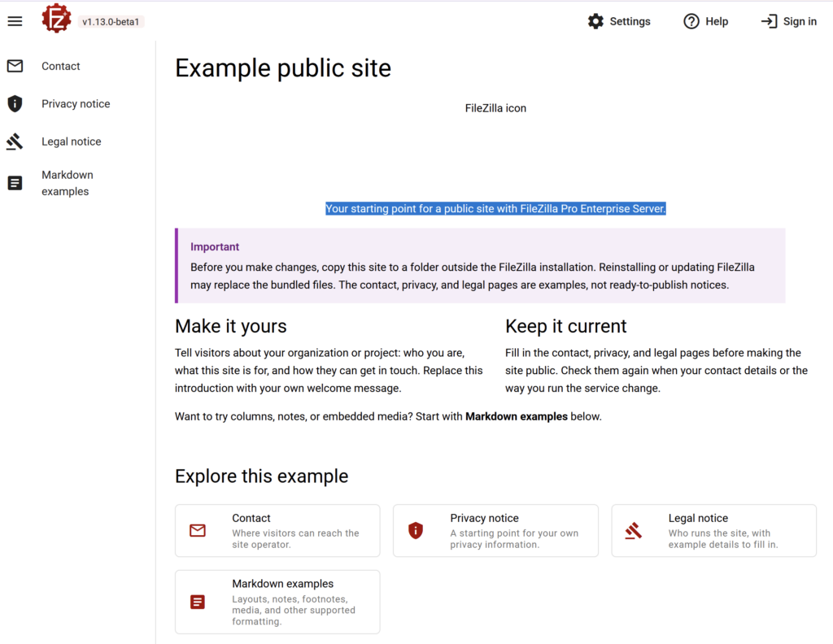Viewport: 833px width, 644px height.
Task: Click the red shield icon on Privacy card
Action: [416, 530]
